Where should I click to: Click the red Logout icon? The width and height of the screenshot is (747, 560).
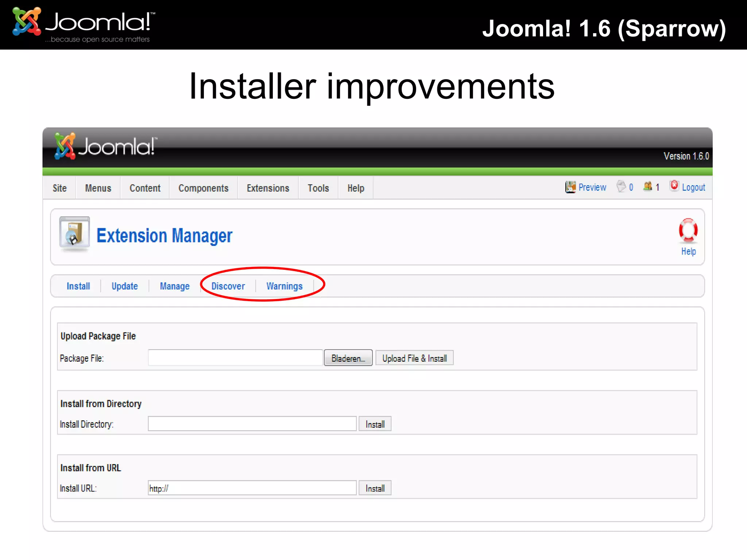tap(674, 186)
